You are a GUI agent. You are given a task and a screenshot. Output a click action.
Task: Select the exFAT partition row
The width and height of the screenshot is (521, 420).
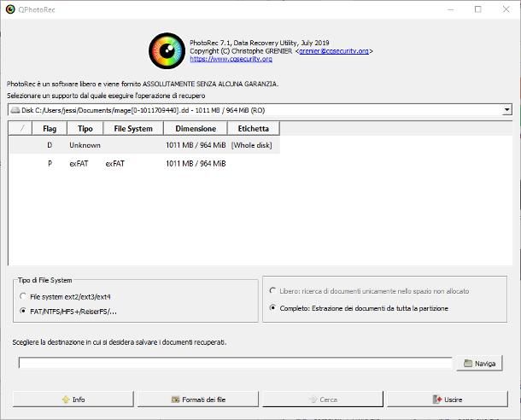144,163
